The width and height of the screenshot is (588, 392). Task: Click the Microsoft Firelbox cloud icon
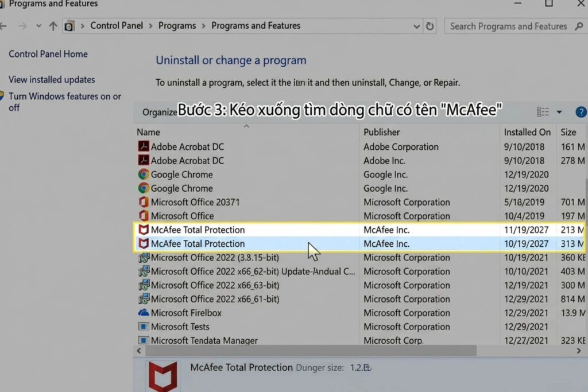[x=143, y=313]
